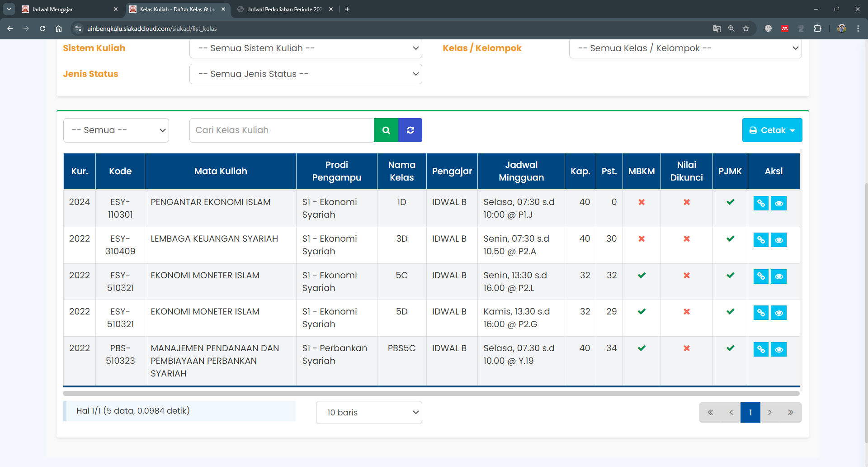Expand the Jenis Status dropdown
Image resolution: width=868 pixels, height=467 pixels.
(306, 74)
